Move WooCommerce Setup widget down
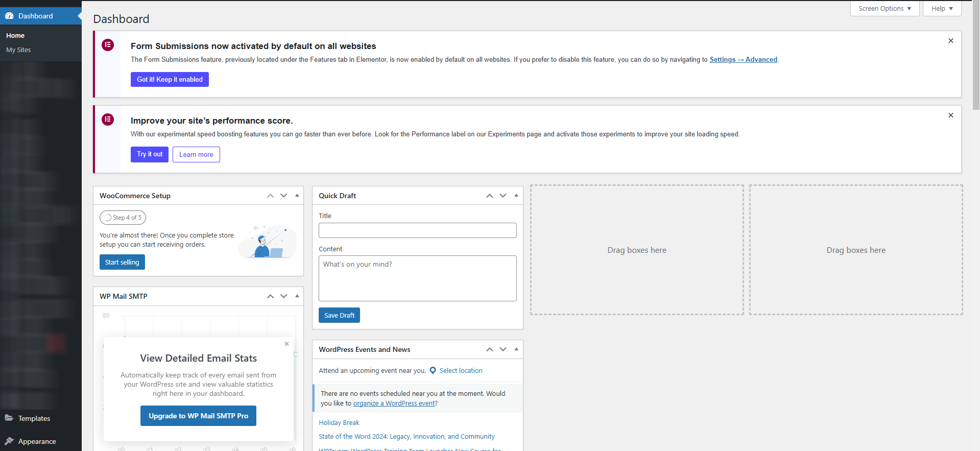This screenshot has height=451, width=980. (284, 196)
